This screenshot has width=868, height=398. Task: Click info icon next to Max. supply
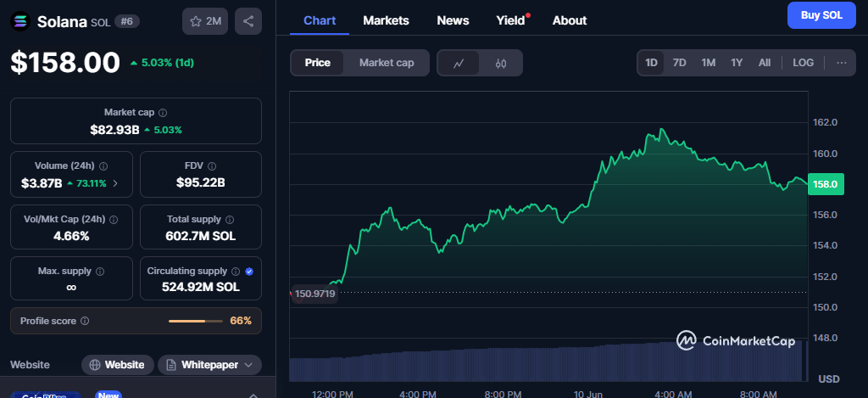click(x=100, y=272)
